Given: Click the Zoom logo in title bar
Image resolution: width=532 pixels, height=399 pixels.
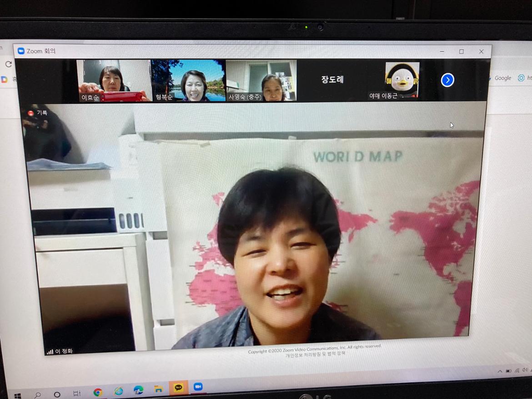Looking at the screenshot, I should [x=21, y=51].
